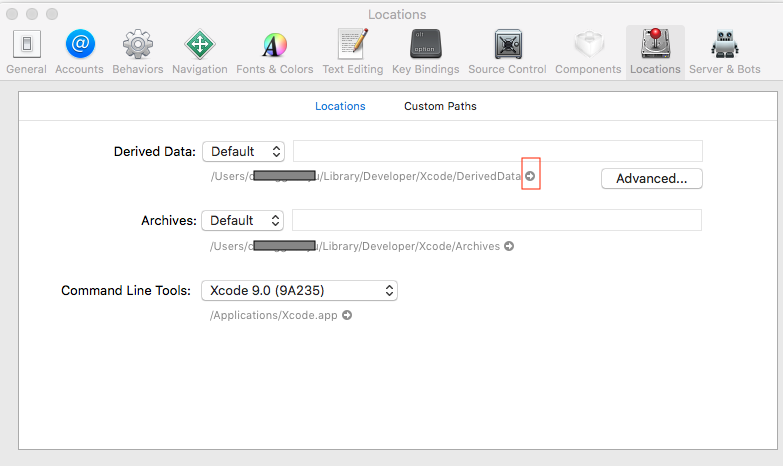Switch to the Locations sub-tab

click(x=340, y=106)
